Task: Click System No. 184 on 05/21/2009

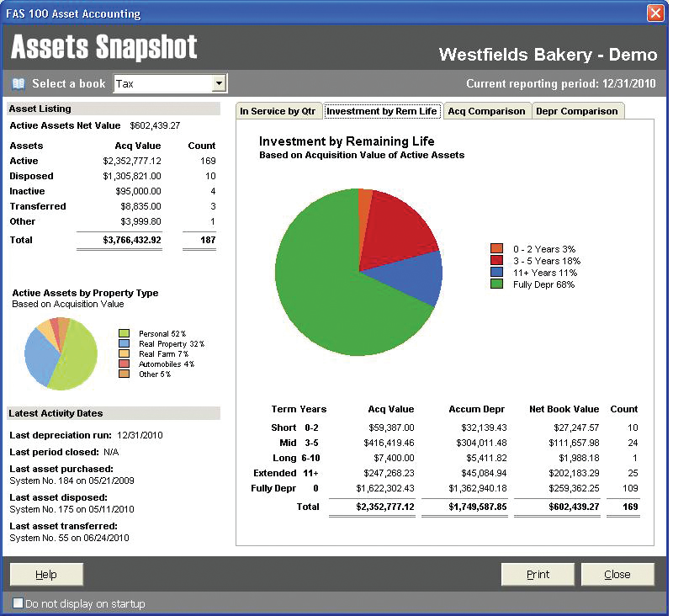Action: pyautogui.click(x=72, y=481)
